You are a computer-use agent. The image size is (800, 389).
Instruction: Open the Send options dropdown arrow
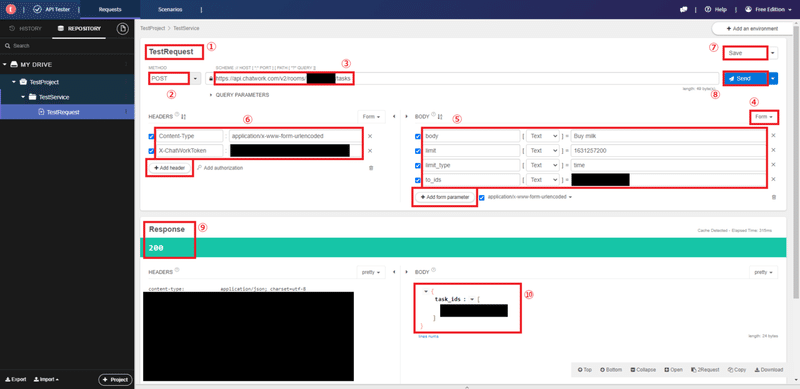(x=774, y=79)
